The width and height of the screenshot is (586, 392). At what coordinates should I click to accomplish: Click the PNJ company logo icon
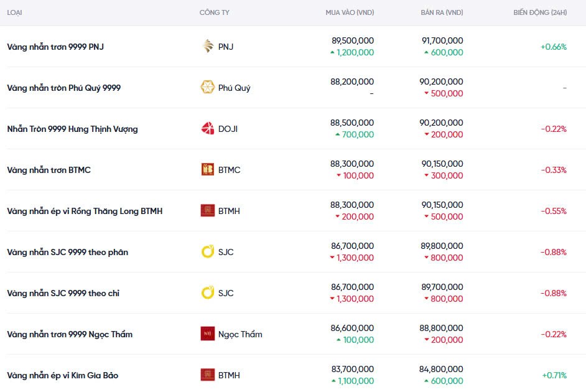[x=208, y=47]
